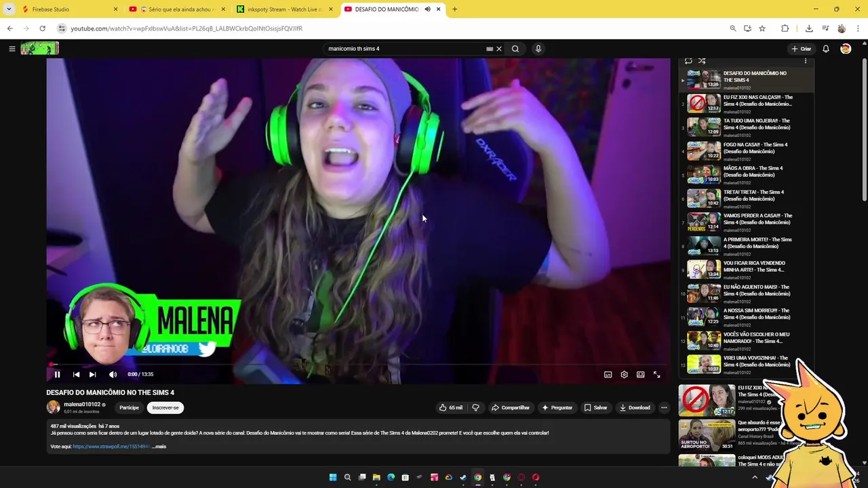Open a new browser tab
Image resolution: width=868 pixels, height=488 pixels.
click(454, 9)
